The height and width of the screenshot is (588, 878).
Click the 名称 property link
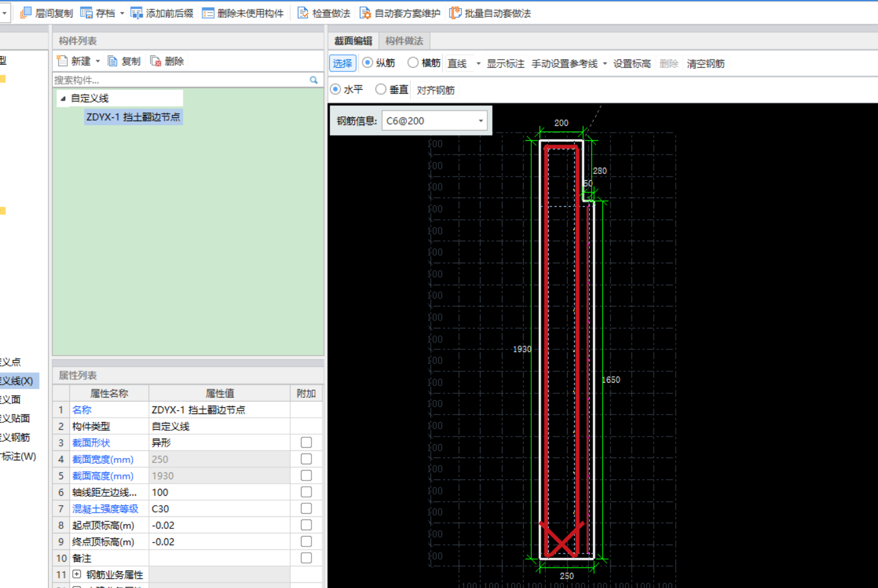[x=82, y=410]
